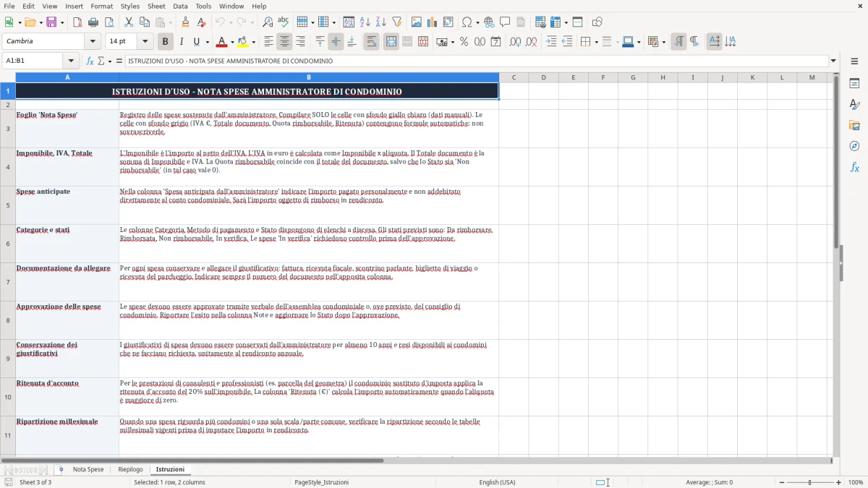Open sidebar Navigator compass icon
This screenshot has width=868, height=488.
[854, 146]
